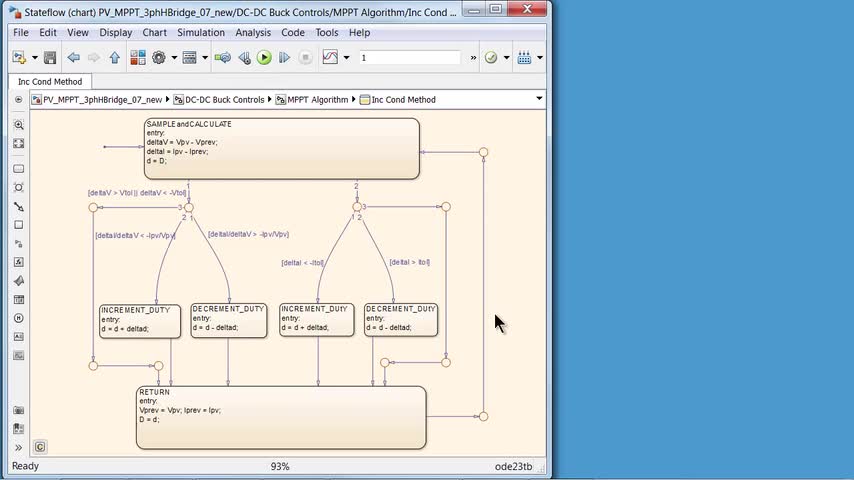This screenshot has height=480, width=854.
Task: Open the Simulation menu
Action: [201, 33]
